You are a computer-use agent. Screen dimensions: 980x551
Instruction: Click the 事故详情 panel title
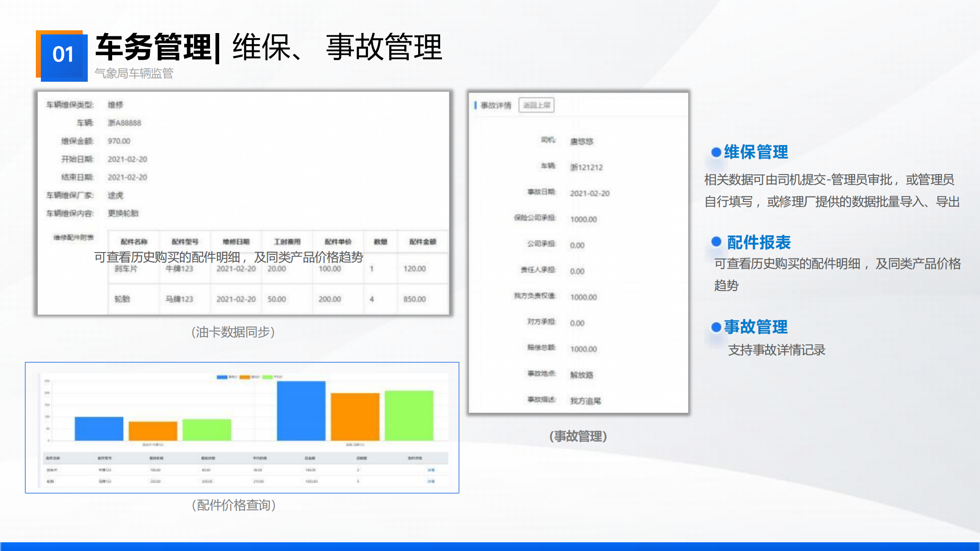495,106
